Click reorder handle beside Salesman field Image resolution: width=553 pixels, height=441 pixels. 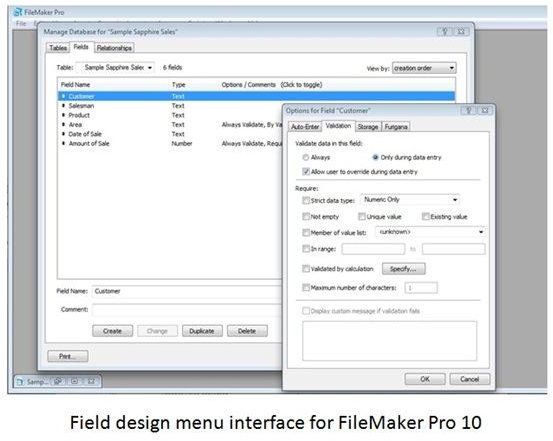pyautogui.click(x=63, y=105)
